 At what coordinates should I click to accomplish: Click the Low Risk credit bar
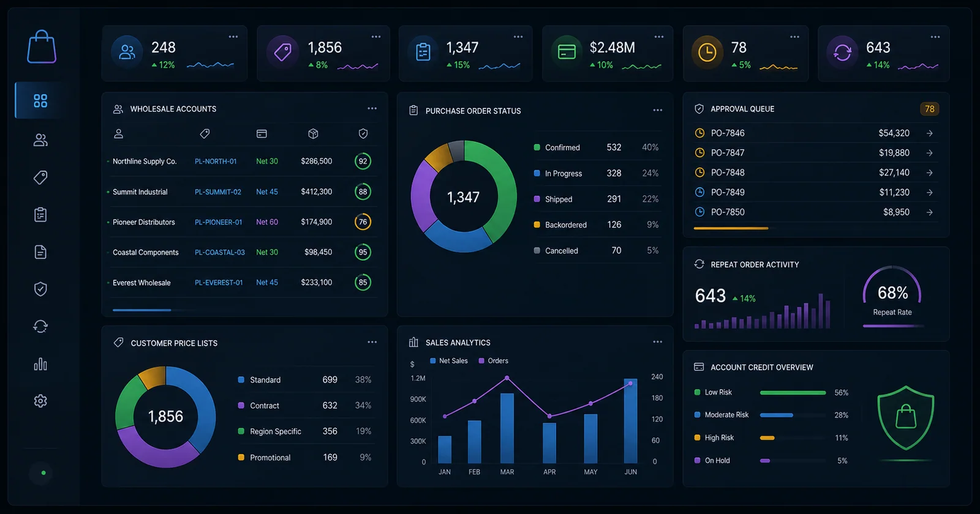[793, 392]
